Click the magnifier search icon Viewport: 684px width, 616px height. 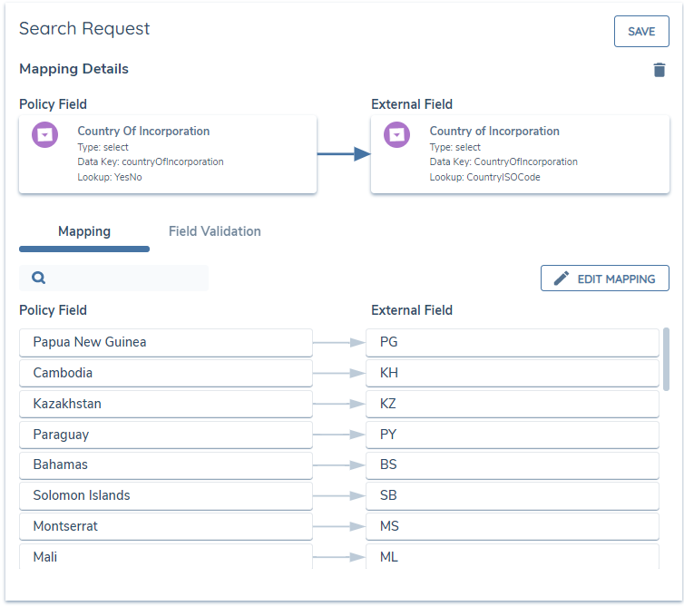(x=39, y=278)
